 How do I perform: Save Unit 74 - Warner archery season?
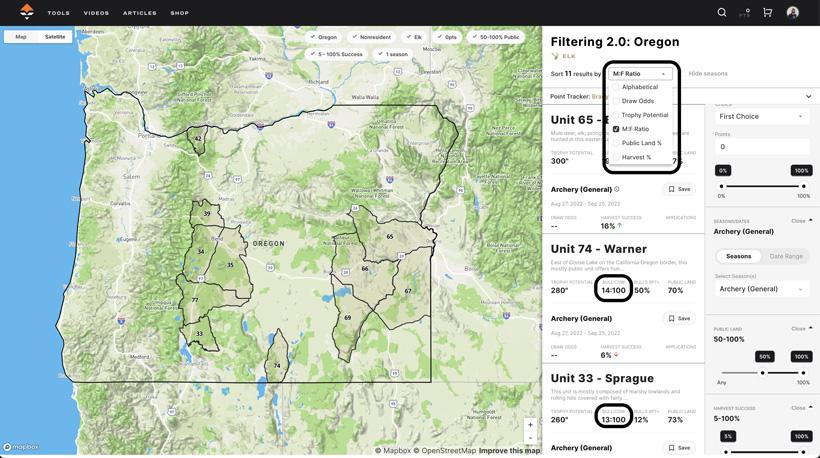click(x=679, y=318)
